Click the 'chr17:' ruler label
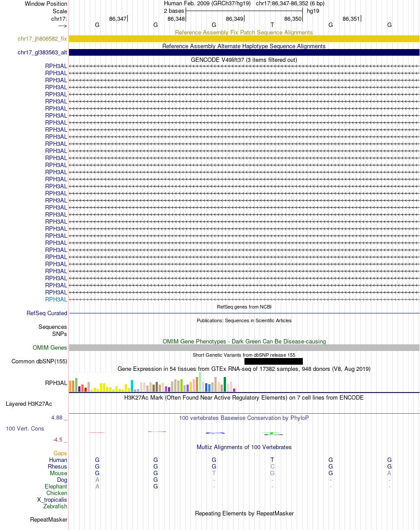The height and width of the screenshot is (530, 420). tap(59, 19)
